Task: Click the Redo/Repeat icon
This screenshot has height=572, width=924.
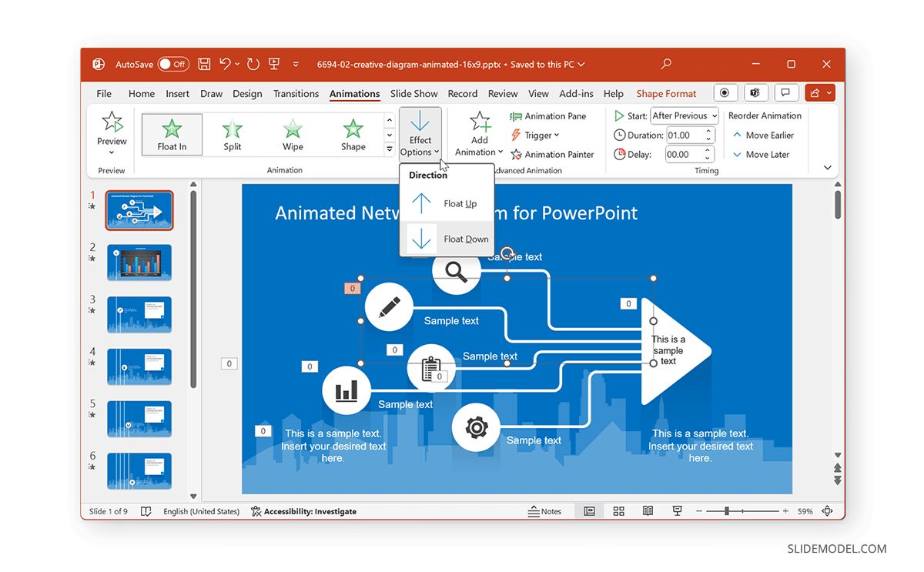Action: 253,65
